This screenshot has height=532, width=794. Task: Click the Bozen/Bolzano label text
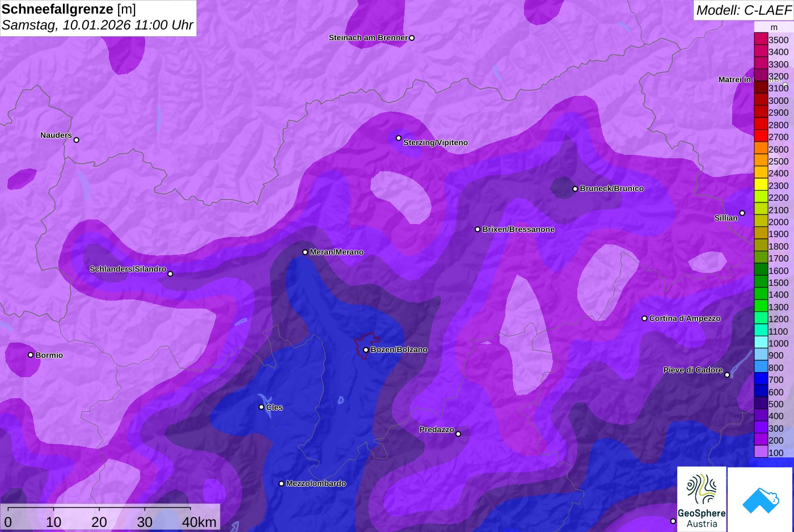click(399, 350)
